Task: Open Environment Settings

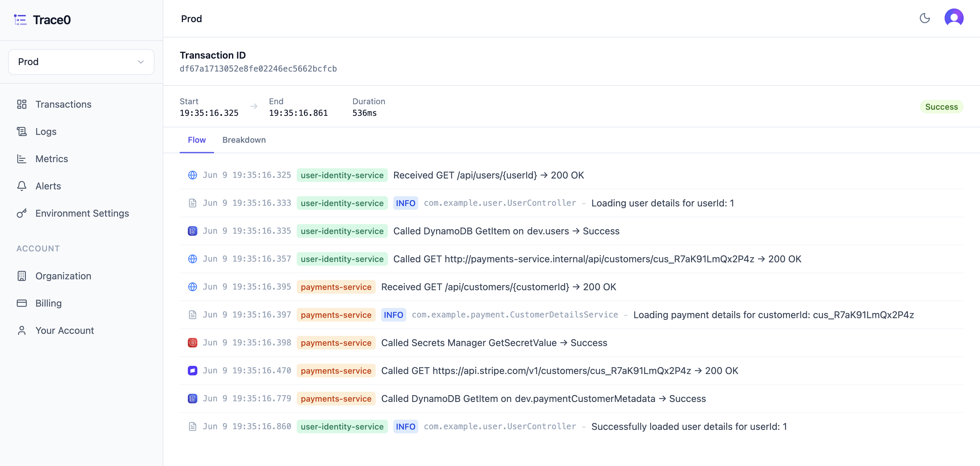Action: tap(82, 213)
